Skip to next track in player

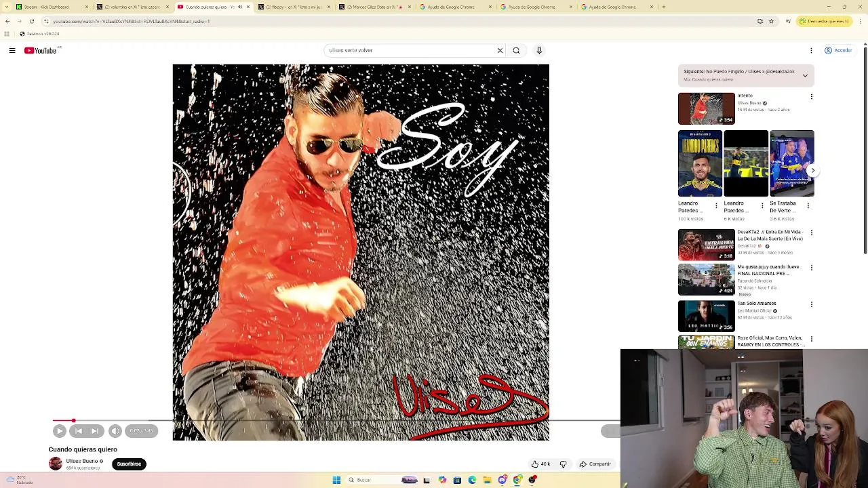[95, 431]
